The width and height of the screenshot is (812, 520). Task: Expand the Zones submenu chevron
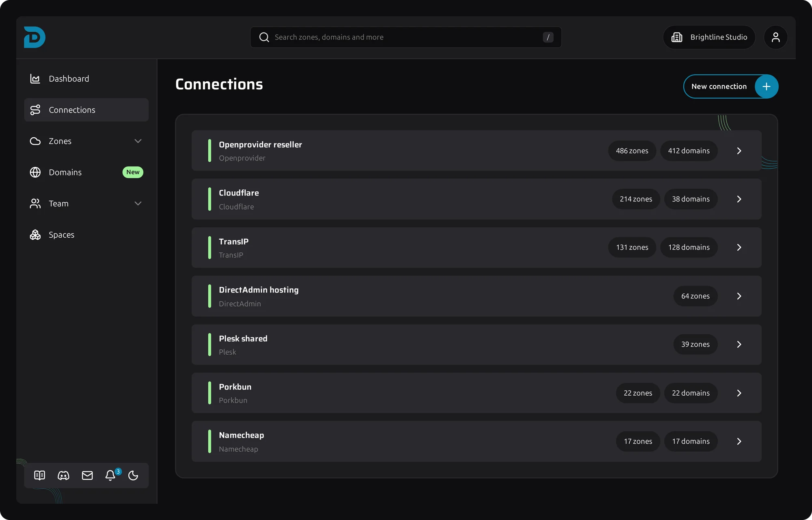click(x=138, y=141)
